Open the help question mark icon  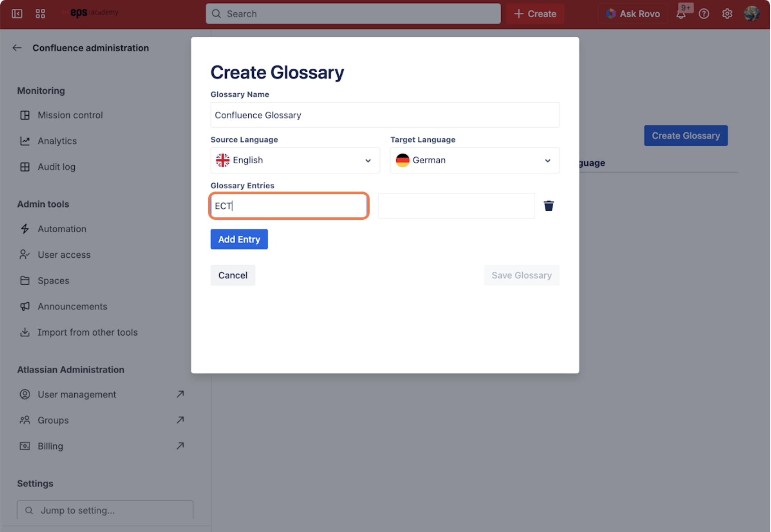tap(703, 14)
